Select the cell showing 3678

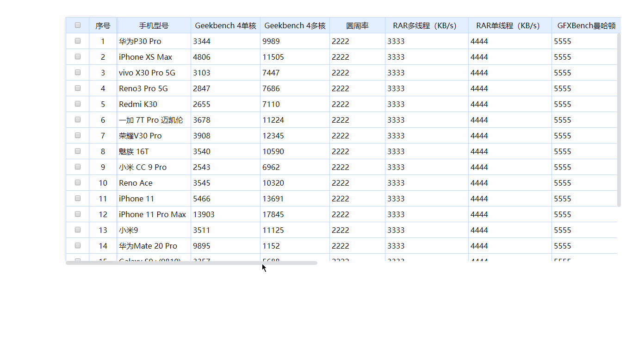click(225, 120)
